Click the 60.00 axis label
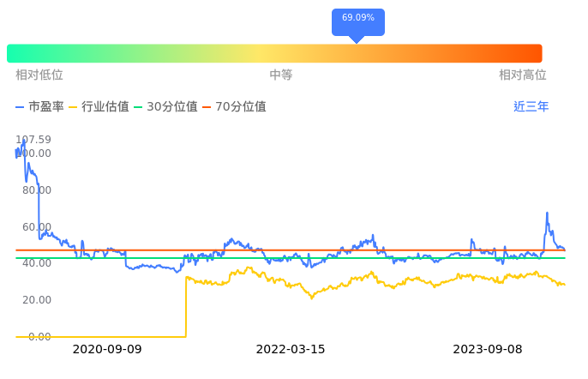Screen dimensions: 588x379 pyautogui.click(x=35, y=227)
